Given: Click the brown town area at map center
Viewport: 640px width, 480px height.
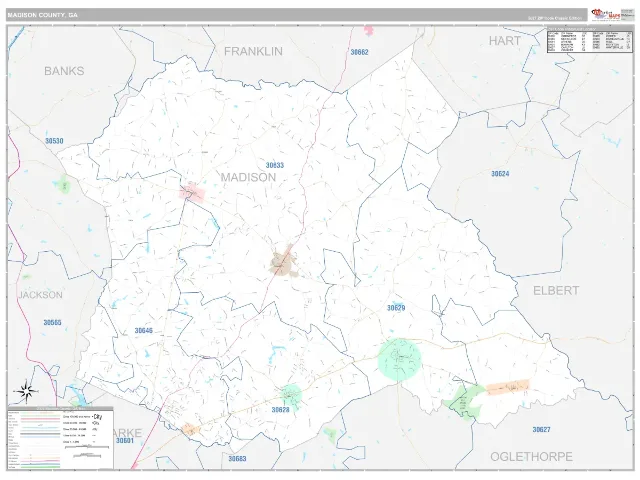Looking at the screenshot, I should click(283, 264).
